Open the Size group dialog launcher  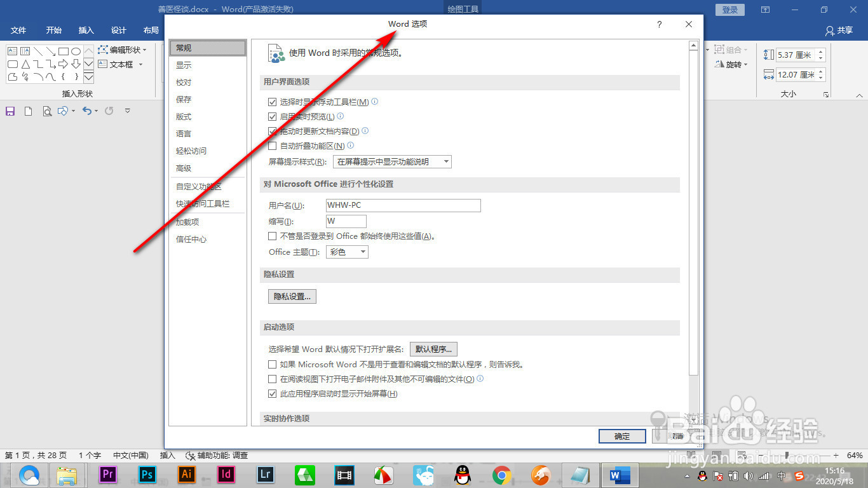point(826,95)
